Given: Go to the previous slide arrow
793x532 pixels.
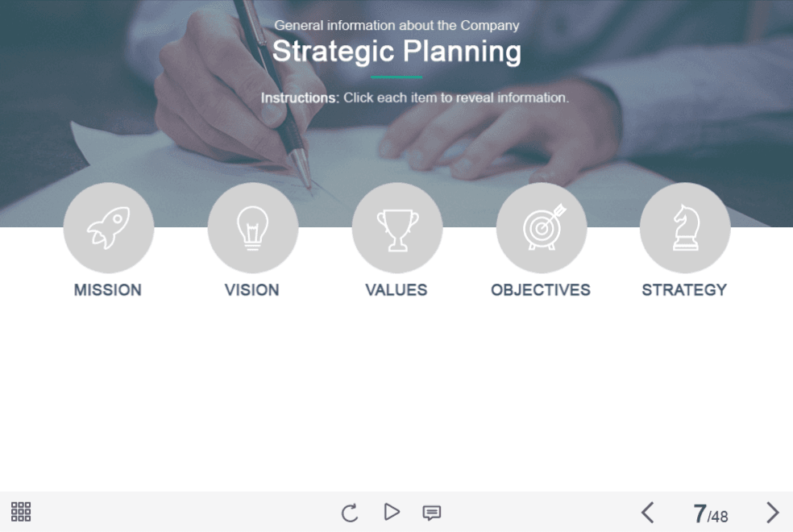Looking at the screenshot, I should coord(647,513).
